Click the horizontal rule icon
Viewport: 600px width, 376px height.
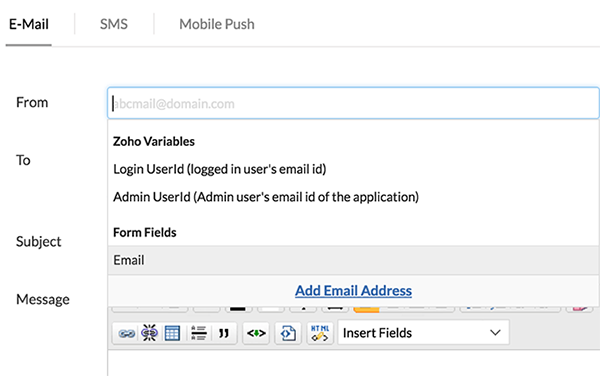click(199, 334)
